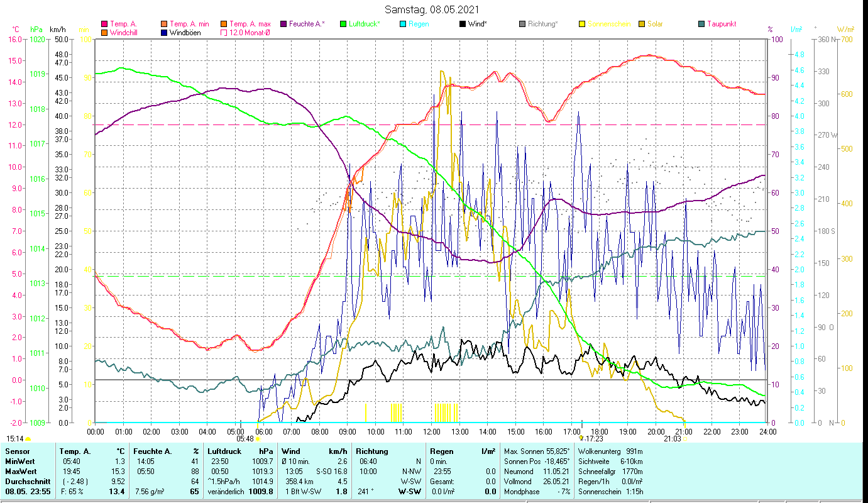Click the sunset sun icon at 21:03
Image resolution: width=868 pixels, height=503 pixels.
[x=686, y=439]
